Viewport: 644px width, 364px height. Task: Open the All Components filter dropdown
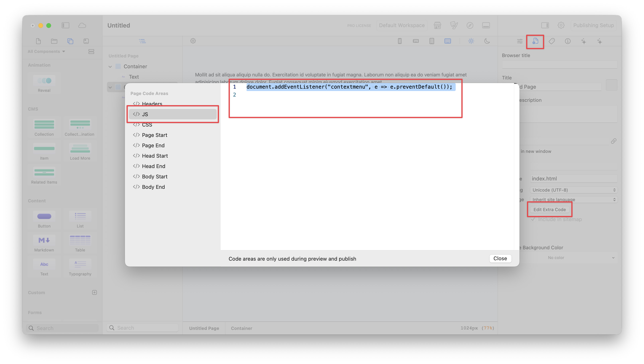coord(46,51)
